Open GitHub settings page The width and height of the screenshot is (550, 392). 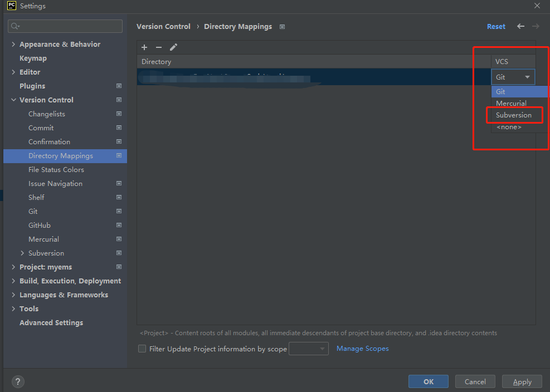click(x=39, y=225)
